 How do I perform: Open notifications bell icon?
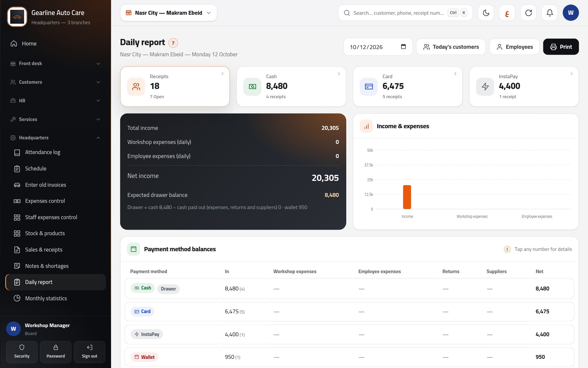[x=549, y=13]
